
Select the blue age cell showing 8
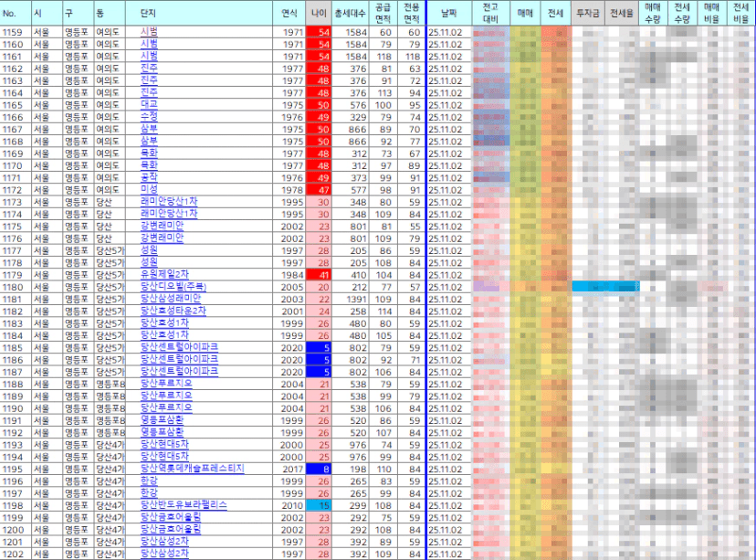[319, 469]
